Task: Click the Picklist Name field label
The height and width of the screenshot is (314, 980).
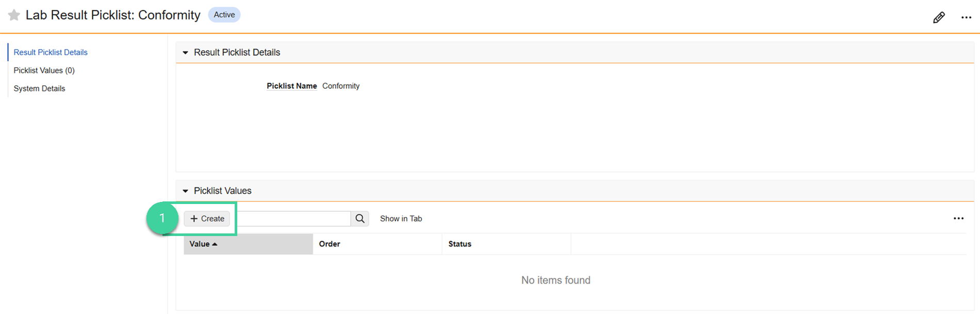Action: pyautogui.click(x=291, y=86)
